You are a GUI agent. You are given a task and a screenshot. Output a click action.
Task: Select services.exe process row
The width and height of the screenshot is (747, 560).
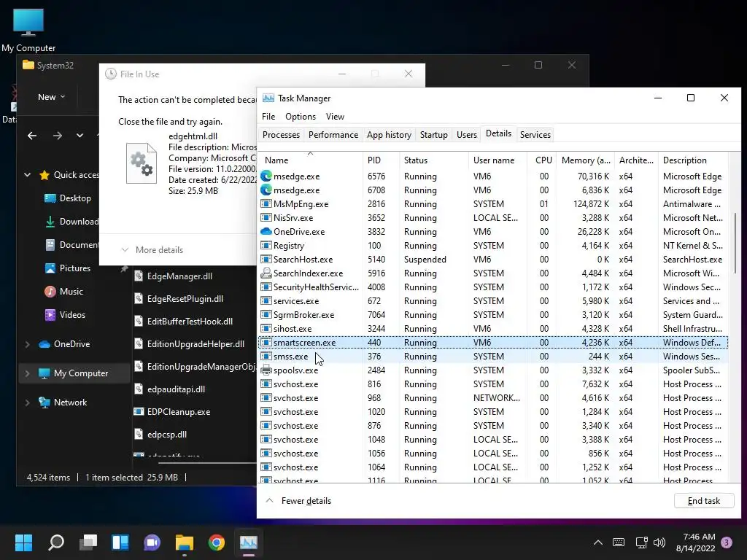(492, 301)
